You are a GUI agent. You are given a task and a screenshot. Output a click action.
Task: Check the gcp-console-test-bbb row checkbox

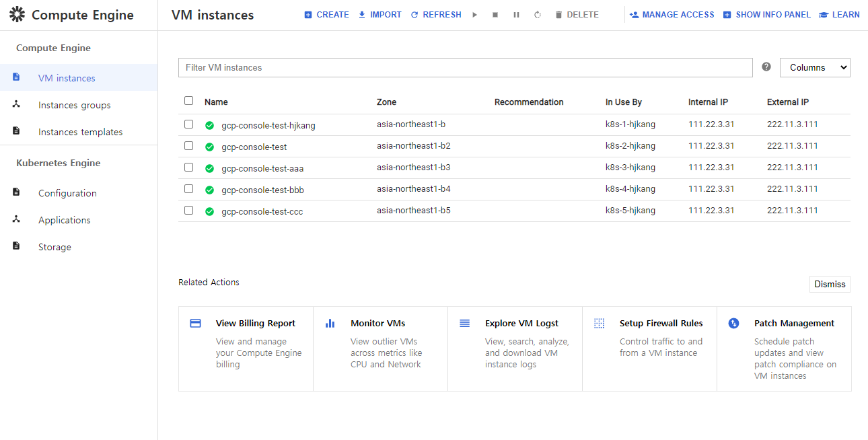tap(188, 189)
